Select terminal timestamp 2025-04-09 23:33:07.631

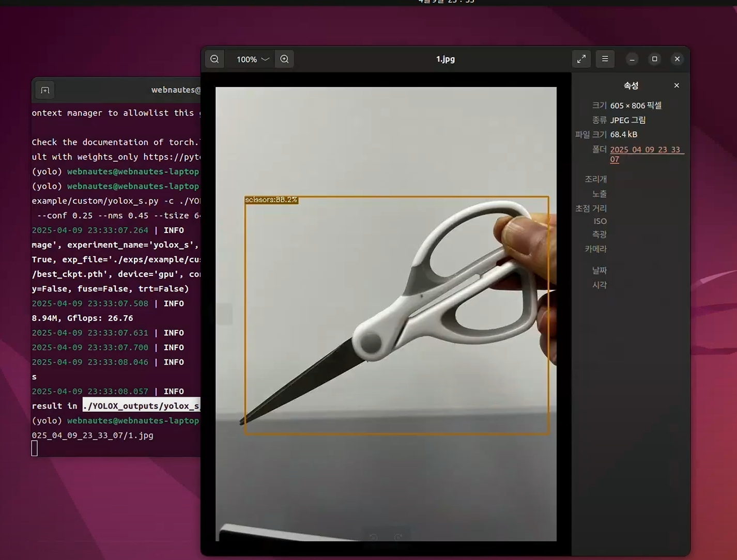(90, 333)
